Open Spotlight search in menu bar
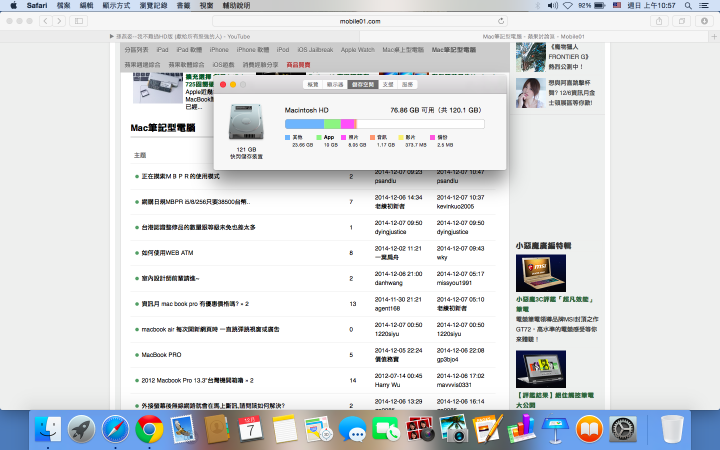This screenshot has height=450, width=720. pos(688,6)
